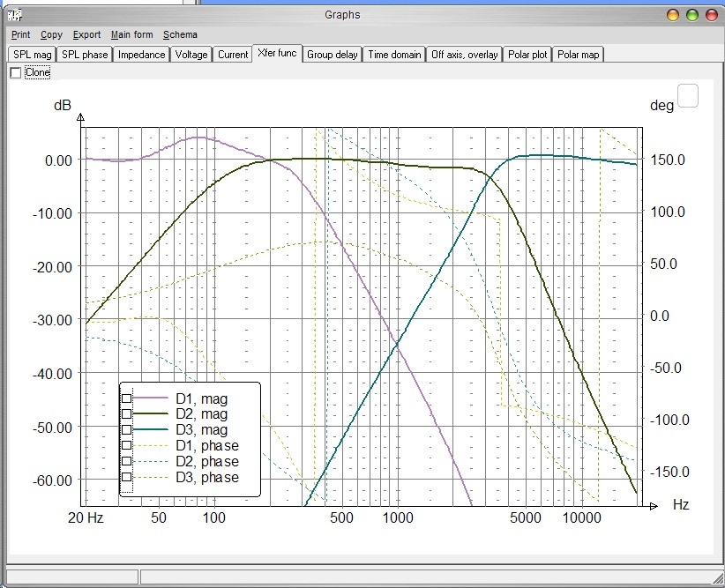Toggle the D3, mag legend checkbox
This screenshot has height=588, width=725.
[126, 429]
